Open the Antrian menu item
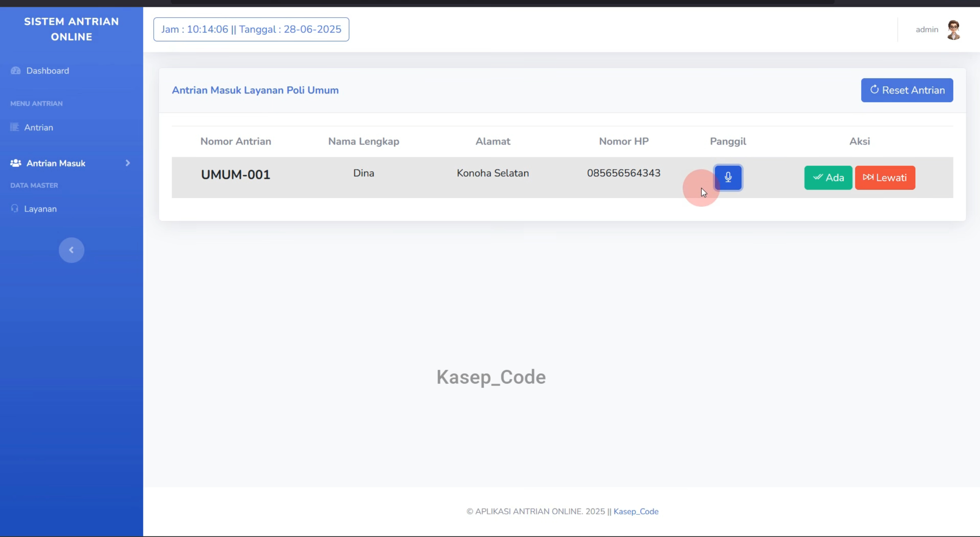This screenshot has height=537, width=980. point(38,127)
